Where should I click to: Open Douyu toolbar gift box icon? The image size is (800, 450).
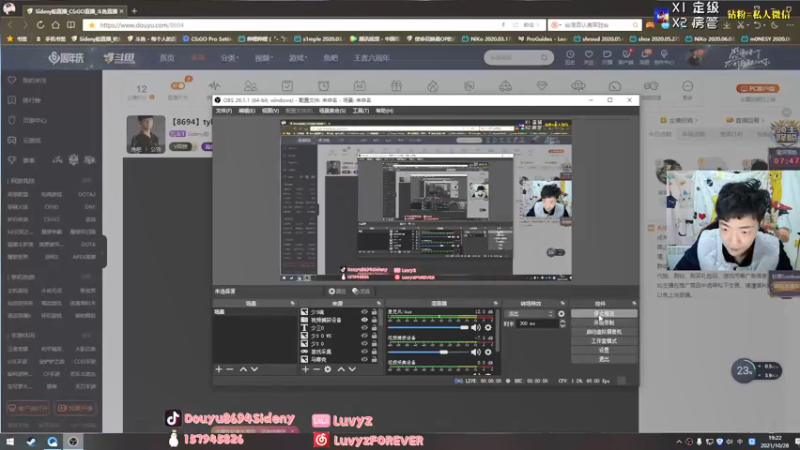pyautogui.click(x=396, y=86)
